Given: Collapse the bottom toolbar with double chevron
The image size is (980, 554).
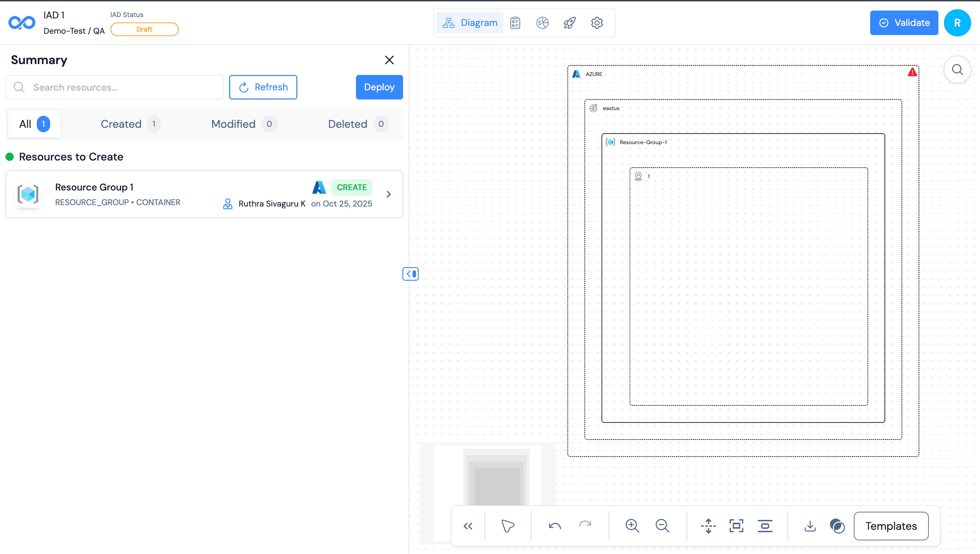Looking at the screenshot, I should click(x=468, y=526).
